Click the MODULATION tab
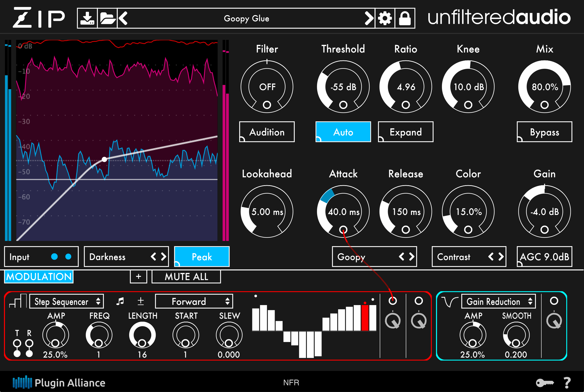 (x=38, y=277)
